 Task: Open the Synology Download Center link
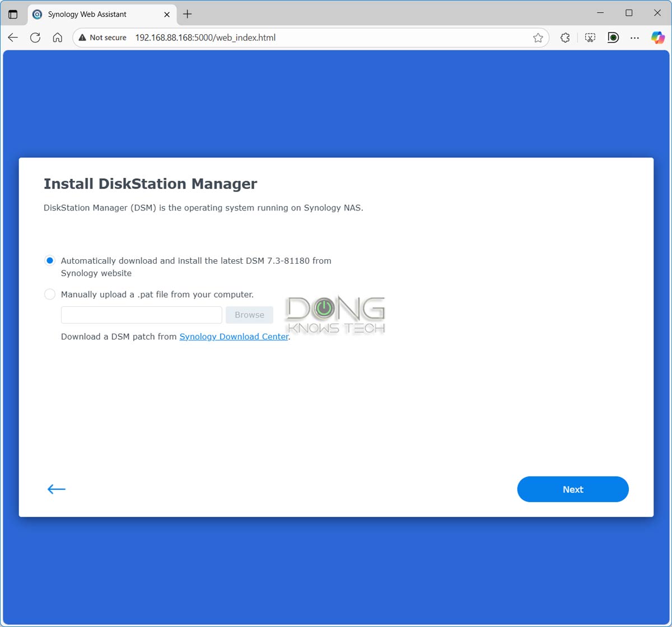click(x=234, y=336)
